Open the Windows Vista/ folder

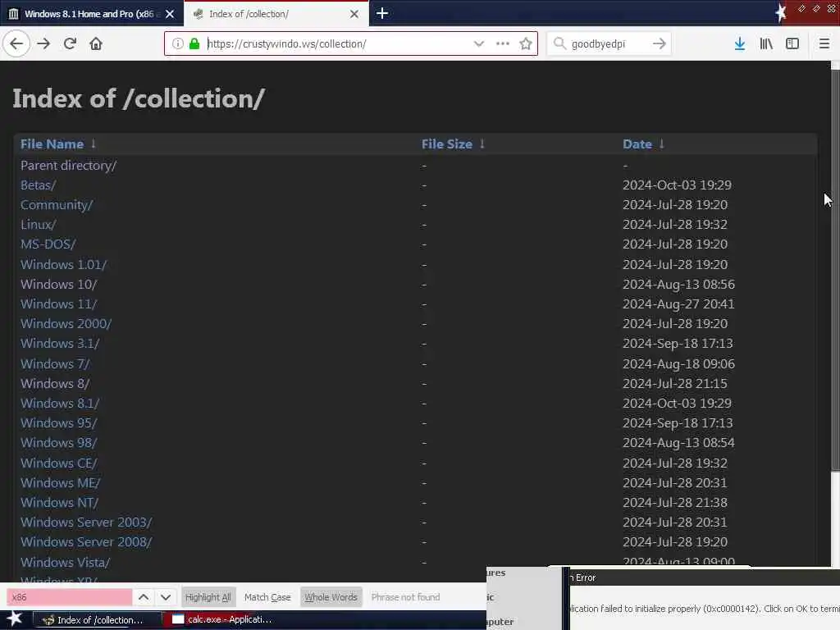(x=66, y=563)
